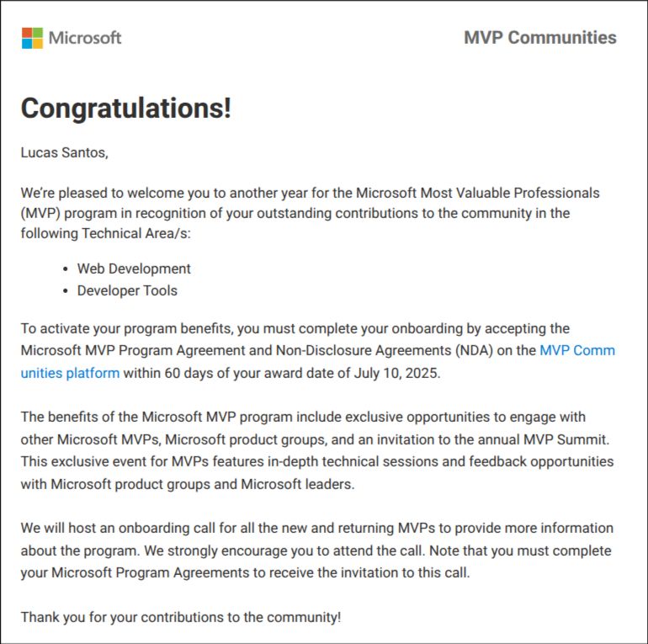
Task: Click the recipient name Lucas Santos
Action: click(x=65, y=152)
